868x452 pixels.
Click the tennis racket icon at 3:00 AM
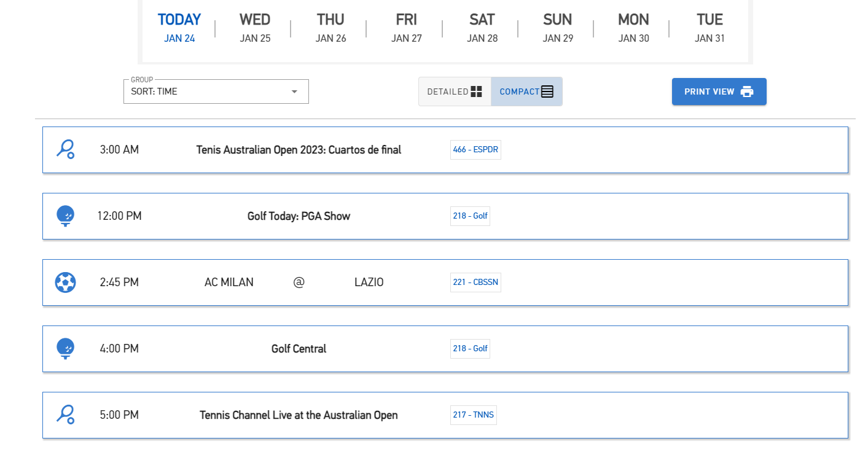[65, 149]
